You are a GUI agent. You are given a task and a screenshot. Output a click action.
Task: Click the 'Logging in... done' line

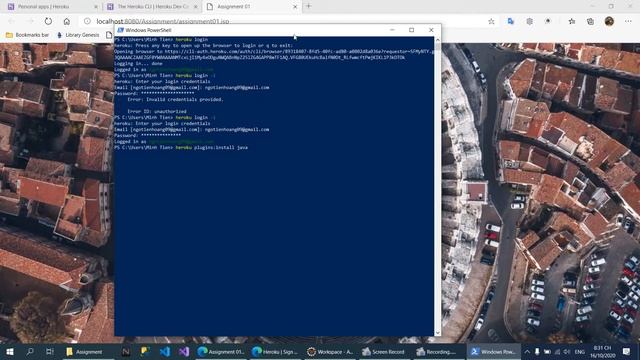138,63
